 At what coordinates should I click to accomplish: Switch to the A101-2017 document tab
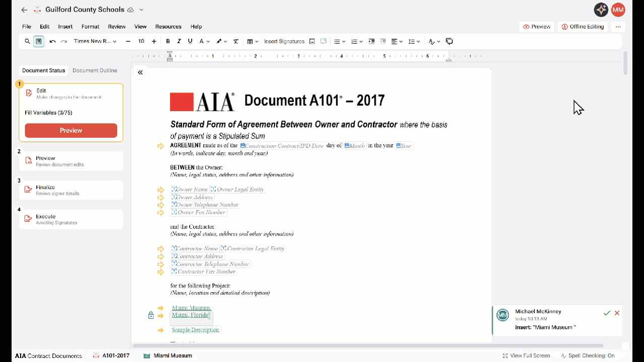pos(111,355)
